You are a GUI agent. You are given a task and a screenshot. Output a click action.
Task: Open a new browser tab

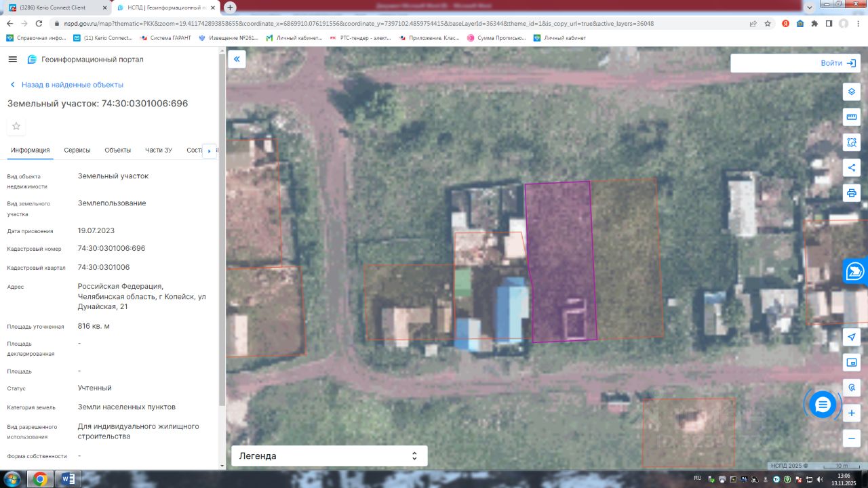pos(230,7)
